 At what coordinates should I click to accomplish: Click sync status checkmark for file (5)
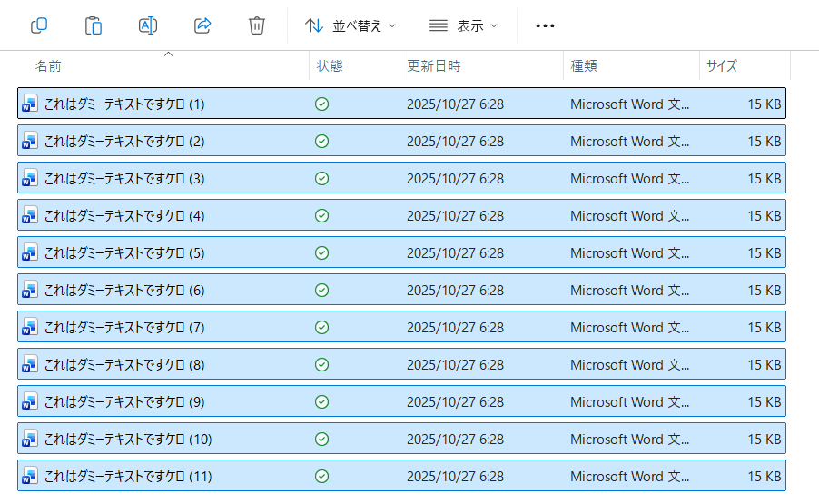(321, 252)
